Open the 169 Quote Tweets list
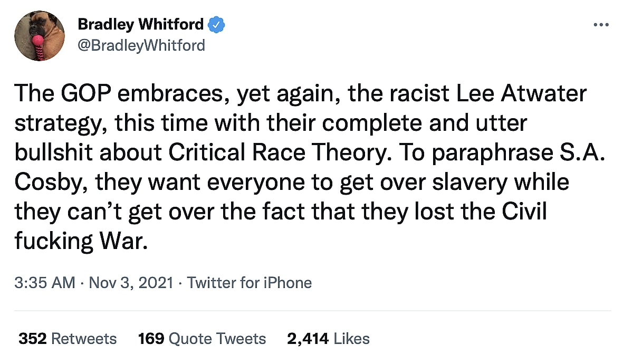The height and width of the screenshot is (364, 623). click(x=202, y=338)
